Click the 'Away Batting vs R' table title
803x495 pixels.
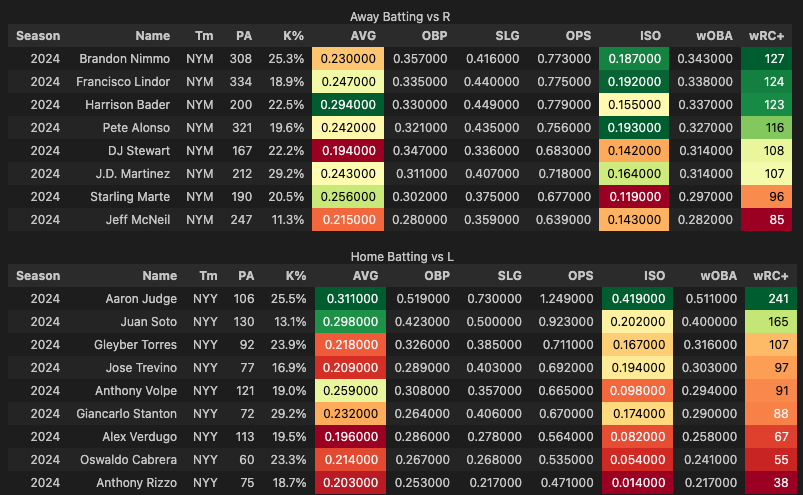[400, 17]
